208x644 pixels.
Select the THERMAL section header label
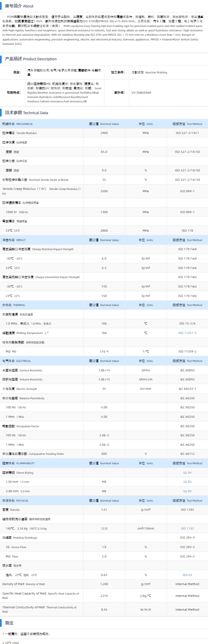(13, 305)
